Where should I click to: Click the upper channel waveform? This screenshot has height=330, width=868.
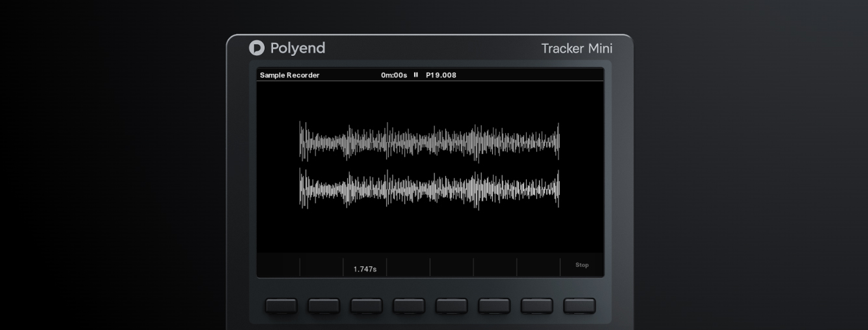(x=429, y=142)
